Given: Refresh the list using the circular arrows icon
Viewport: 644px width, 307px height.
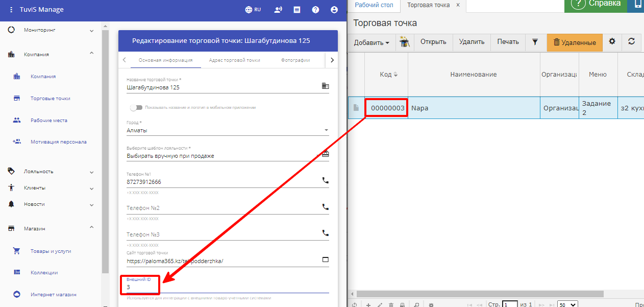Looking at the screenshot, I should click(x=631, y=42).
